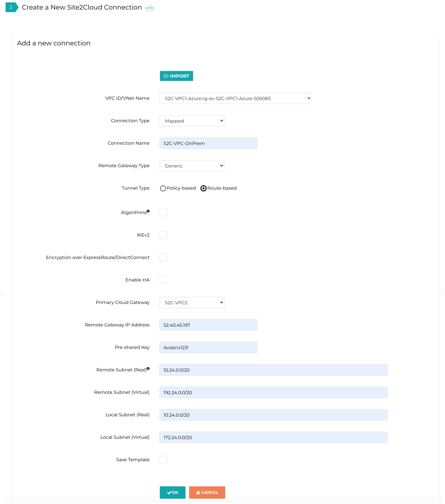Click the Pre-shared Key field
Viewport: 445px width, 504px height.
point(208,348)
